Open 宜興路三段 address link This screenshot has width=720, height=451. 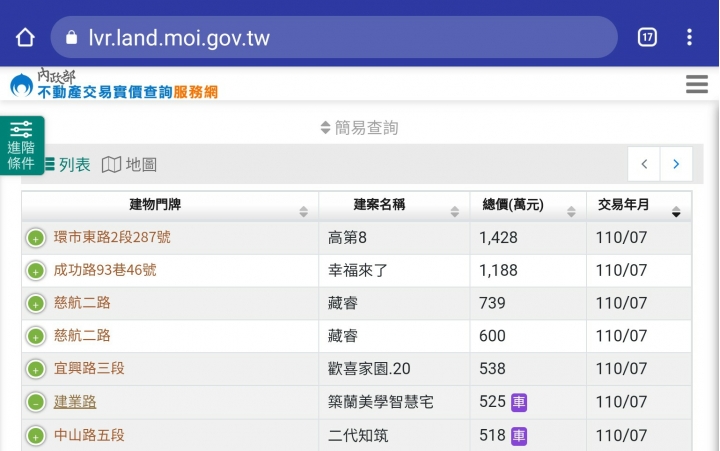[89, 368]
